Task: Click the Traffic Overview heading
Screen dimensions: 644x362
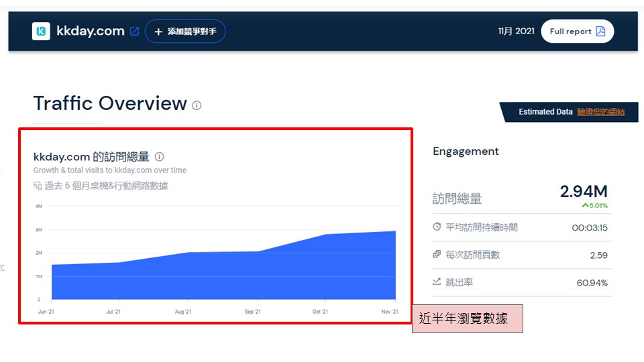Action: tap(110, 103)
